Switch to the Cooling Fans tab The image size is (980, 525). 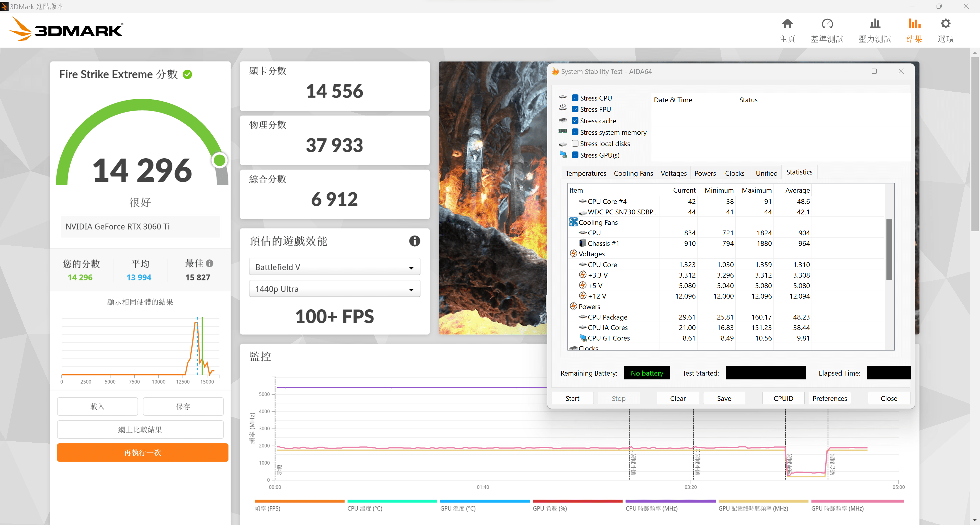point(633,173)
